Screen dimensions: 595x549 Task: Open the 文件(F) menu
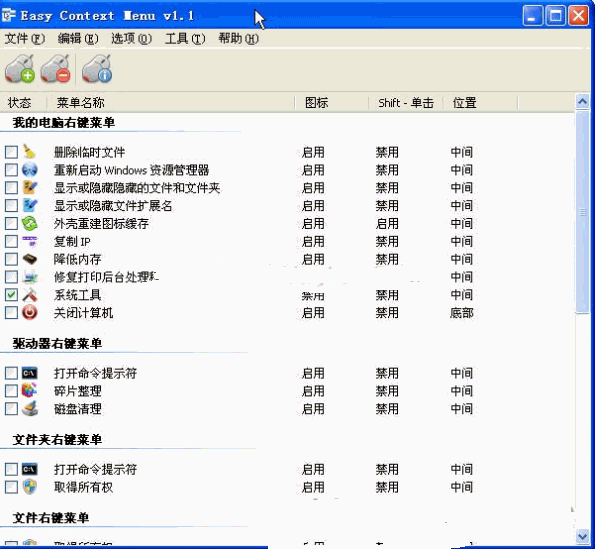point(25,38)
